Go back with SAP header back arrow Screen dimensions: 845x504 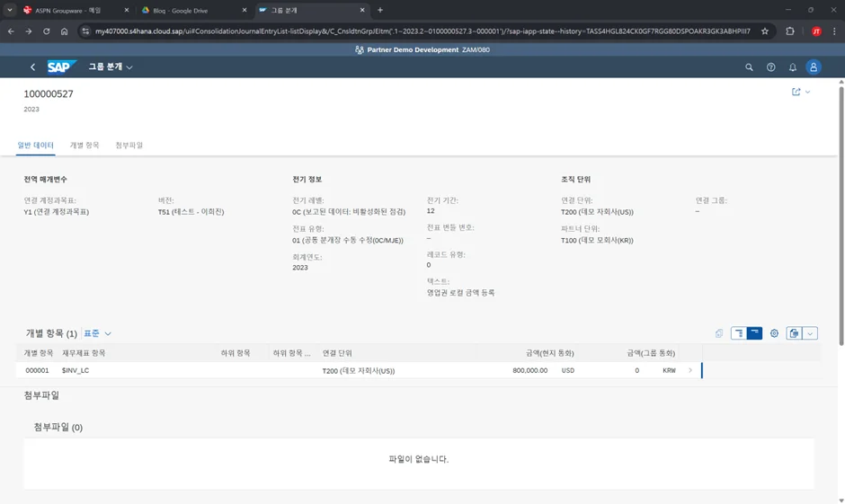pos(33,67)
